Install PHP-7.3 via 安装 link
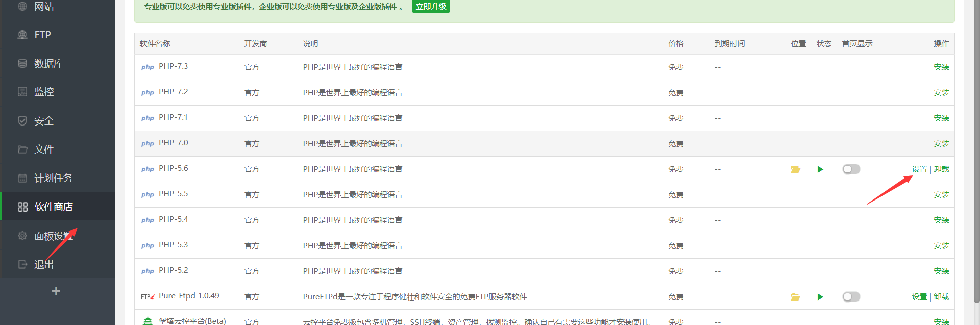The height and width of the screenshot is (325, 980). coord(941,67)
